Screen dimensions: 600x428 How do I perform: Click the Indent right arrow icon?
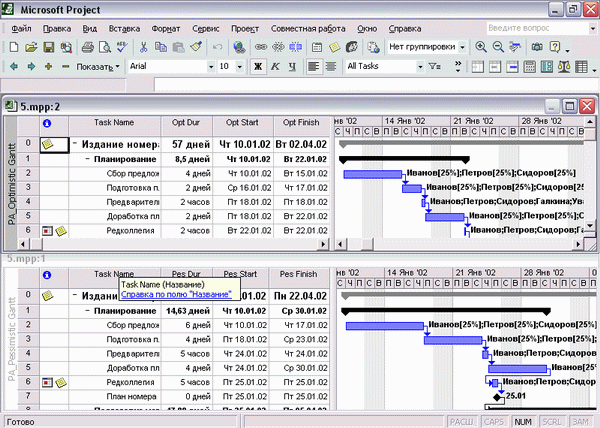tap(31, 67)
